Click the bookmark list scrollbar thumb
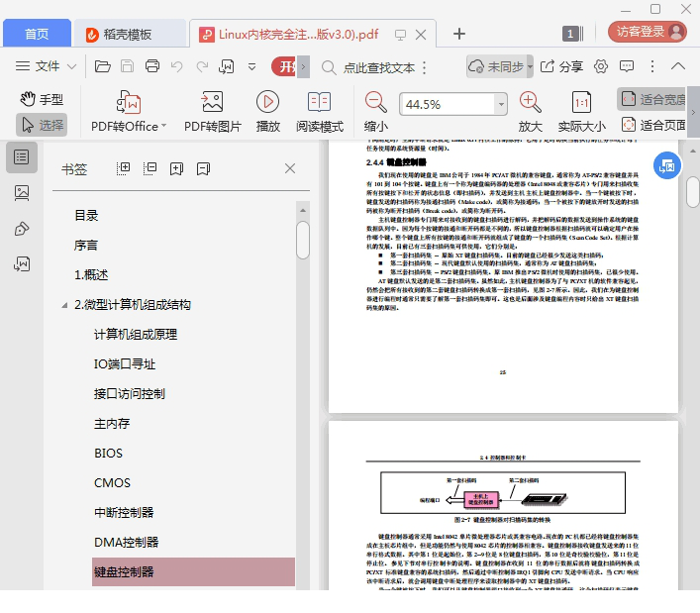 point(303,241)
